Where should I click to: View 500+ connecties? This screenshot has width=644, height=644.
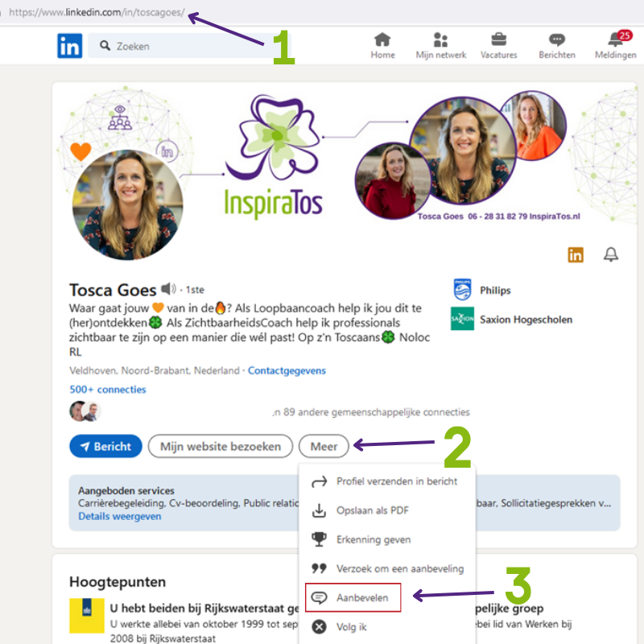pyautogui.click(x=108, y=390)
